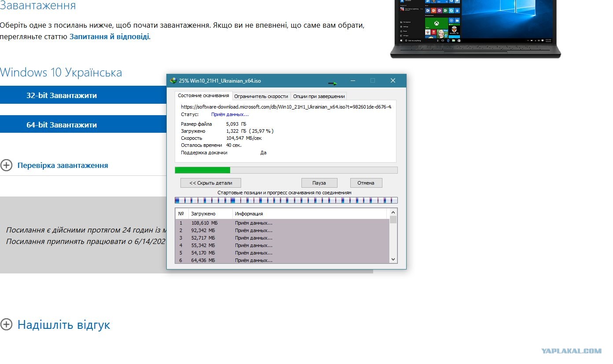The image size is (613, 364).
Task: Click the connections list scroll up arrow
Action: pos(393,213)
